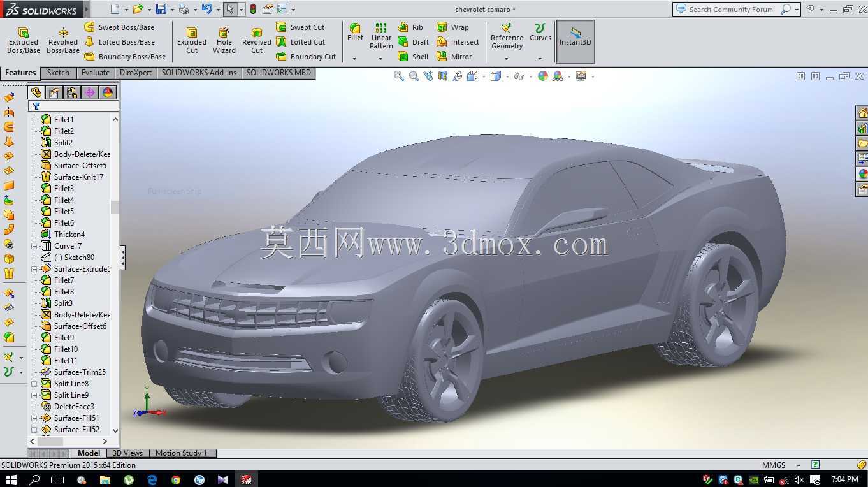The width and height of the screenshot is (868, 487).
Task: Open the SOLIDWORKS MBD tab
Action: coord(278,73)
